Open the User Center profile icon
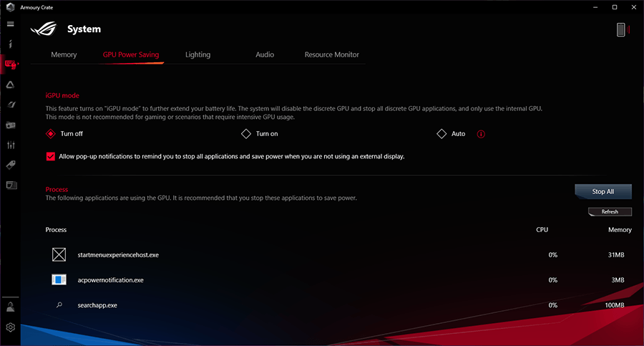The image size is (644, 346). [11, 307]
